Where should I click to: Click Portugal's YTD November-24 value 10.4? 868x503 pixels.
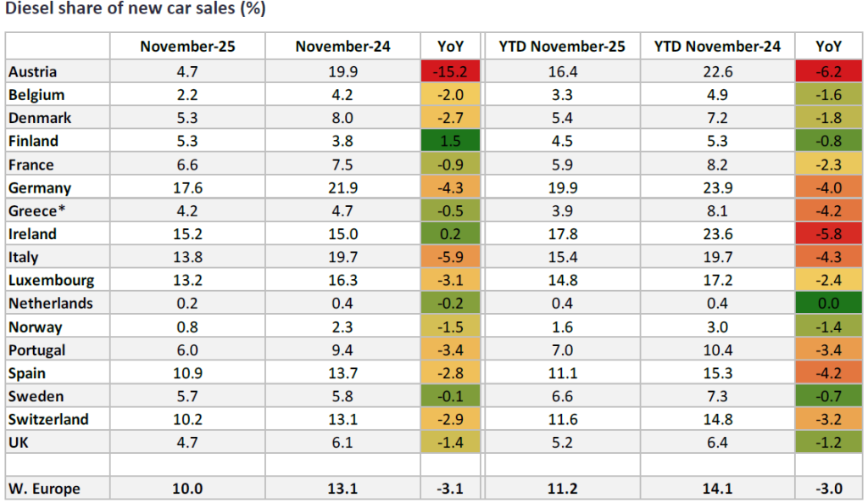[x=717, y=349]
